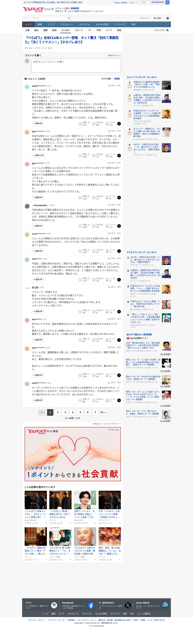Share lqa comment on X
The image size is (193, 644).
click(x=119, y=155)
